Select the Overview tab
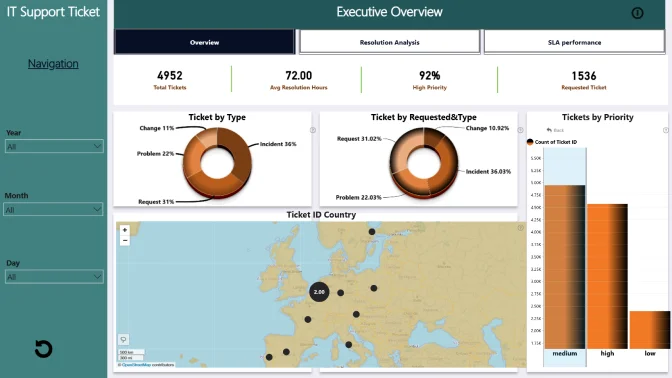Screen dimensions: 672x378 click(x=204, y=42)
